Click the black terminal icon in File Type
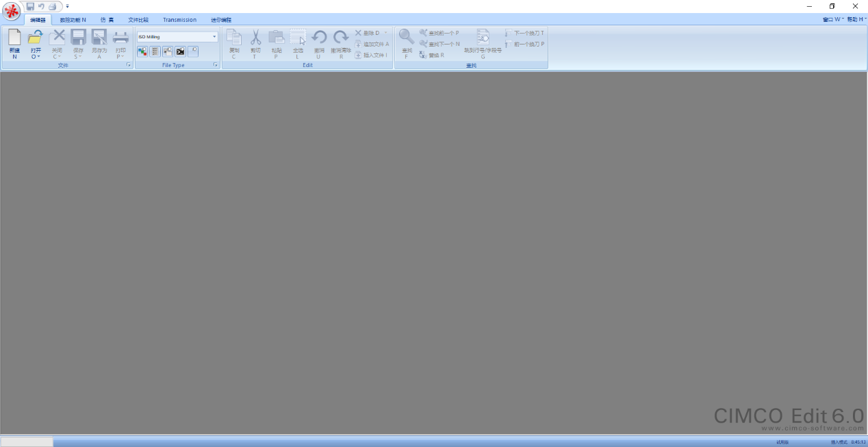 tap(180, 51)
